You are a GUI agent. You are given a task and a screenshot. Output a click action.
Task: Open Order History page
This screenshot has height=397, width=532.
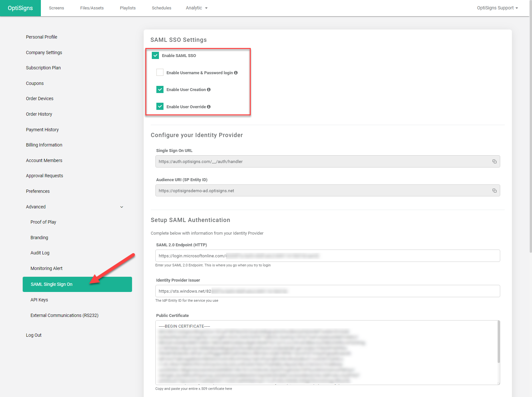click(x=39, y=114)
